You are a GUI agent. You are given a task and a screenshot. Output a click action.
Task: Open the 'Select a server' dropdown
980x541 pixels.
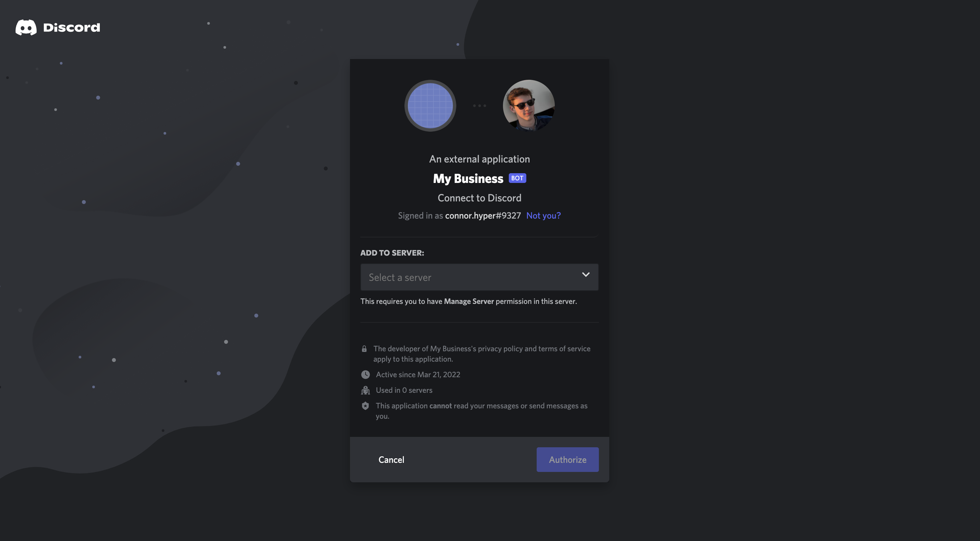click(x=479, y=277)
